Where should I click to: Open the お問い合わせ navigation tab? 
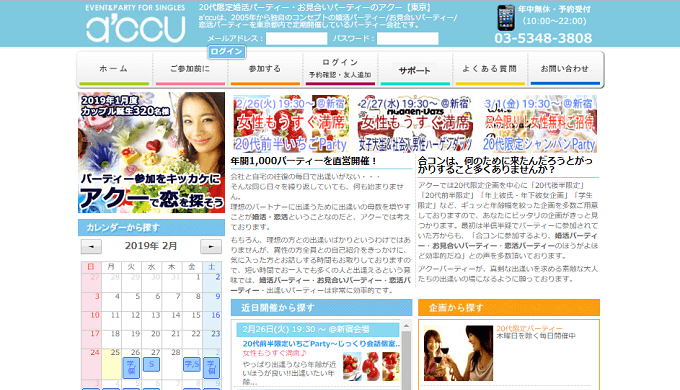pos(565,69)
